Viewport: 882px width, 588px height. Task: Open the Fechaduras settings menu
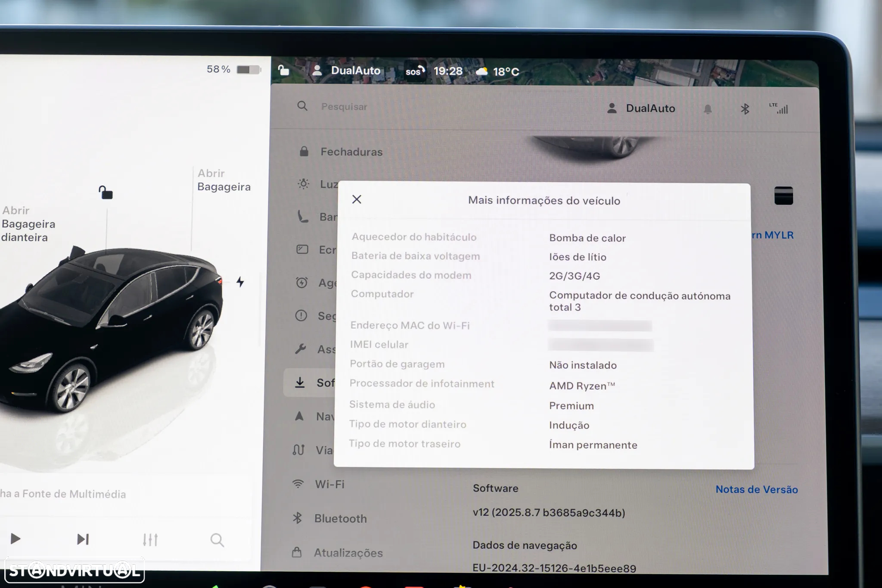pos(340,152)
